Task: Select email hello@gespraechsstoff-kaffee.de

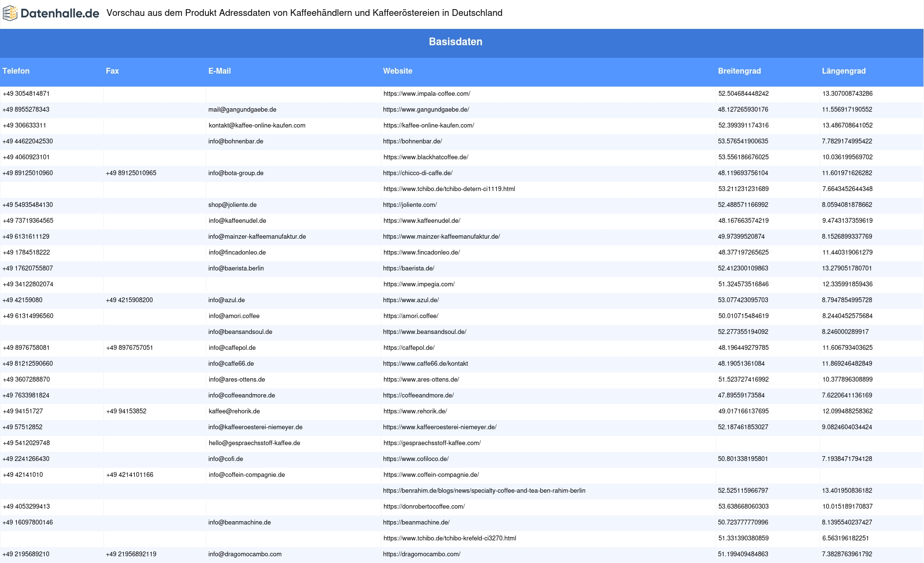Action: point(255,443)
